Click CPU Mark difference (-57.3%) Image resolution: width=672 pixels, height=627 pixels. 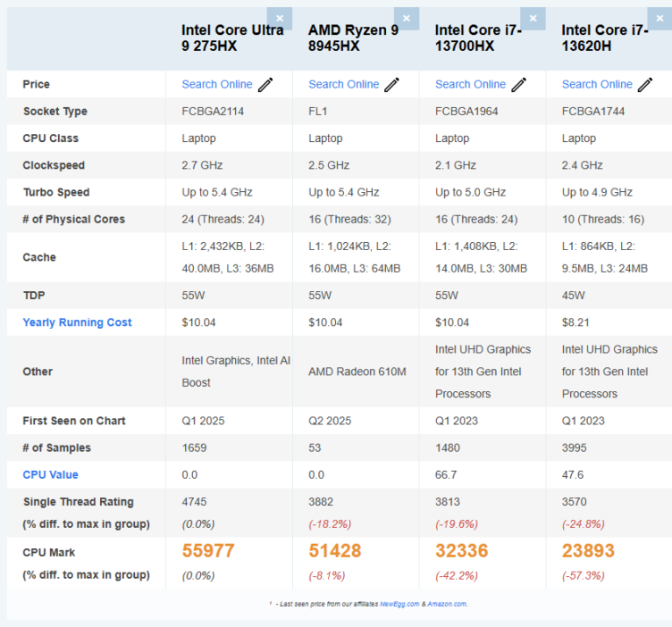(583, 575)
